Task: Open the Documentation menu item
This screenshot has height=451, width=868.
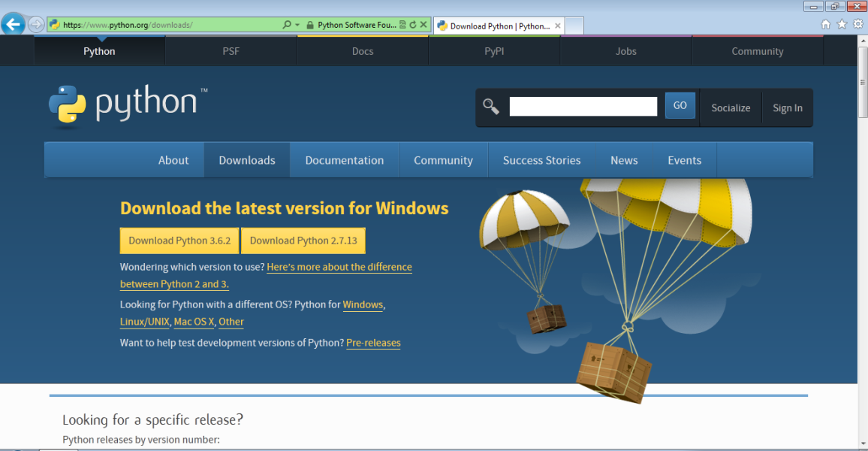Action: (345, 160)
